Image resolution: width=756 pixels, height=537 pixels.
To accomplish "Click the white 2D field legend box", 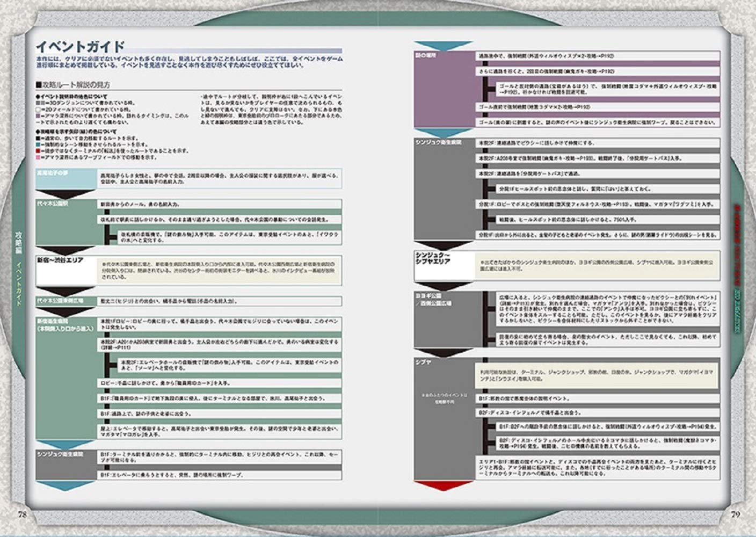I will 38,109.
